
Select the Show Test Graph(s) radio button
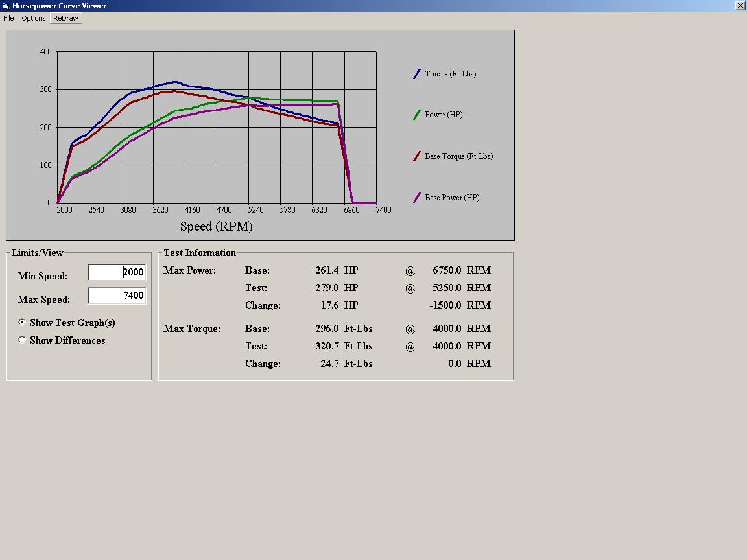(x=23, y=322)
